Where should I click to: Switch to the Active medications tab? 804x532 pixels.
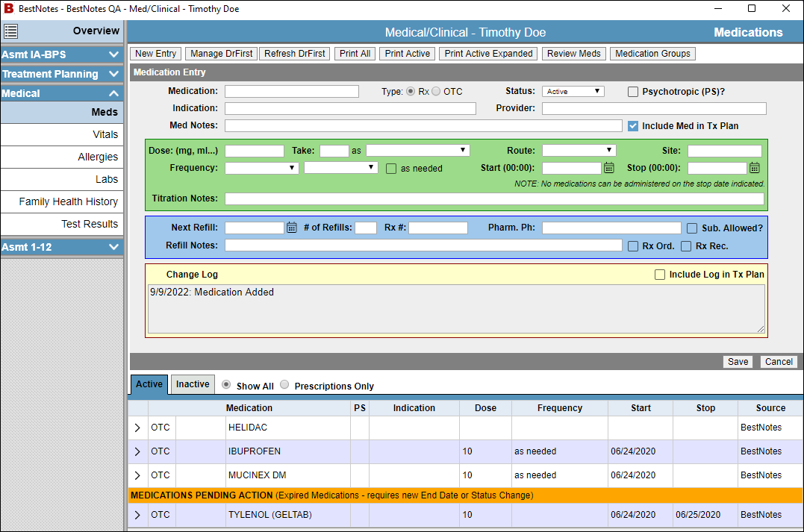(149, 384)
